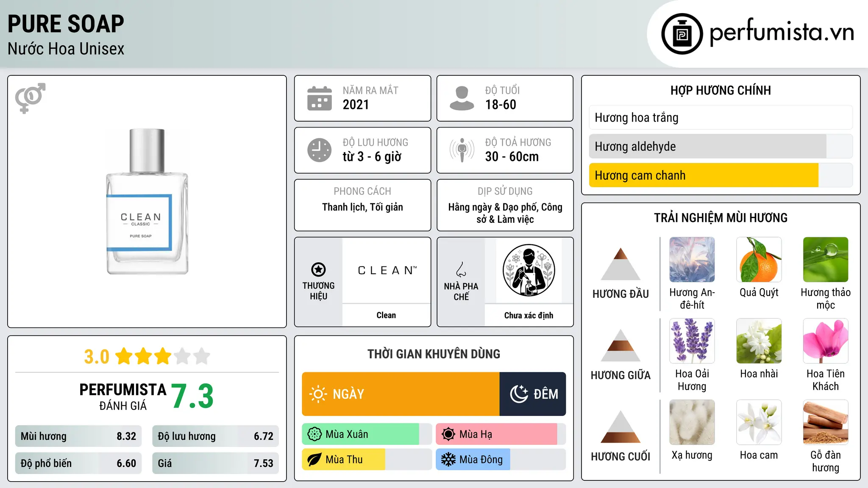This screenshot has width=868, height=488.
Task: Click the orange Ngày daytime bar
Action: pyautogui.click(x=401, y=394)
